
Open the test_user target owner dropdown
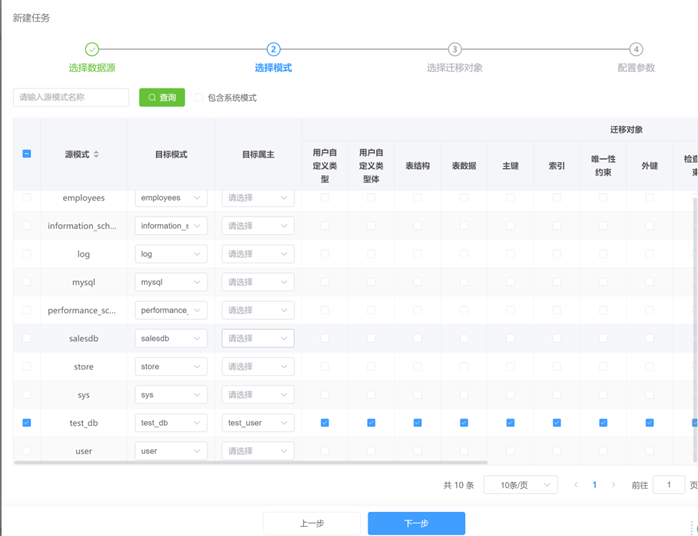point(257,423)
